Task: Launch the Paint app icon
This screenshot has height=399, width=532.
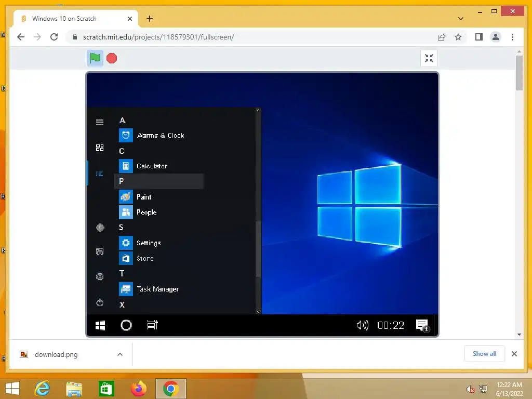Action: 126,197
